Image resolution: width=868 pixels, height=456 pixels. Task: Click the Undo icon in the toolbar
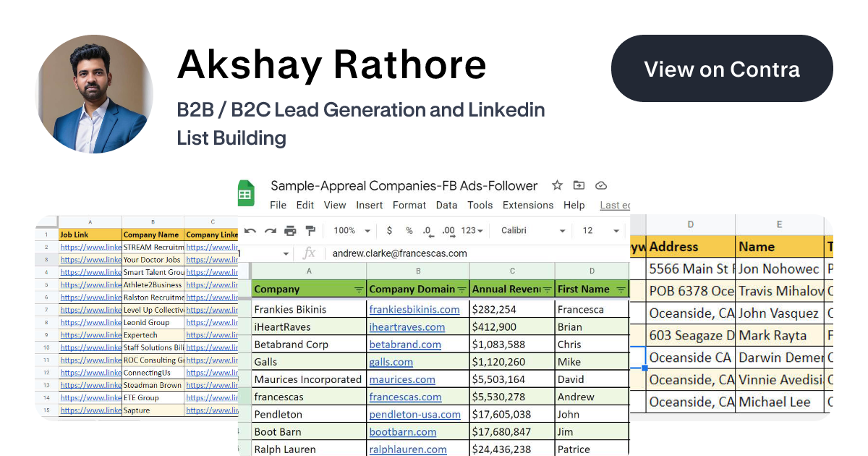point(250,230)
